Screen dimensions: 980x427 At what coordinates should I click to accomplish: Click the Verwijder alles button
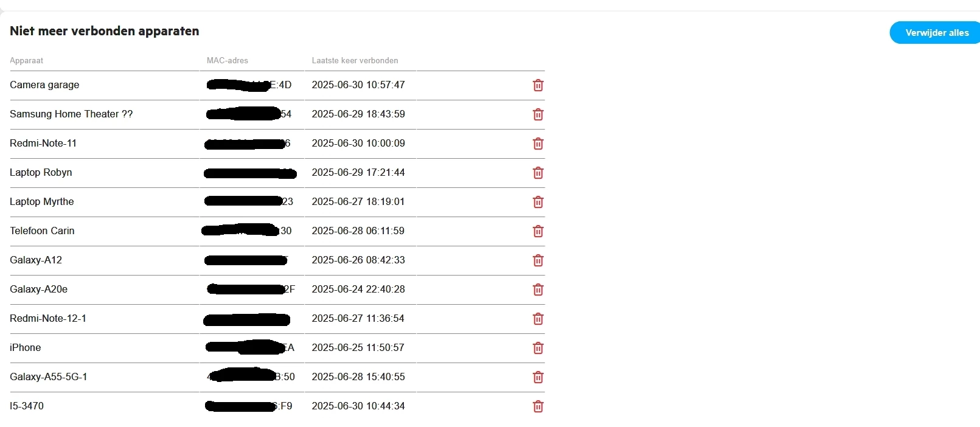pos(936,33)
